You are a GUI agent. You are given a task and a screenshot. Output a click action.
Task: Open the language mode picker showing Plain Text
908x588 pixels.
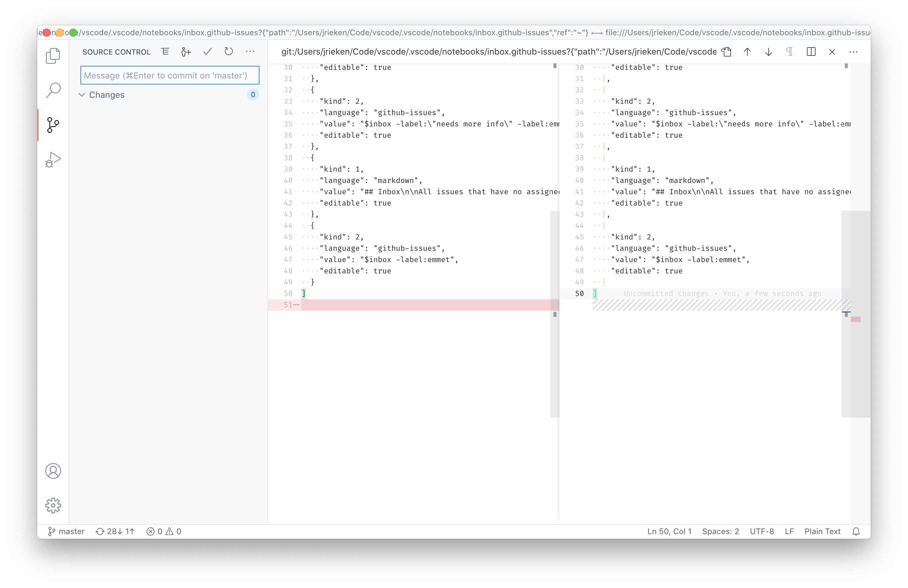(822, 531)
